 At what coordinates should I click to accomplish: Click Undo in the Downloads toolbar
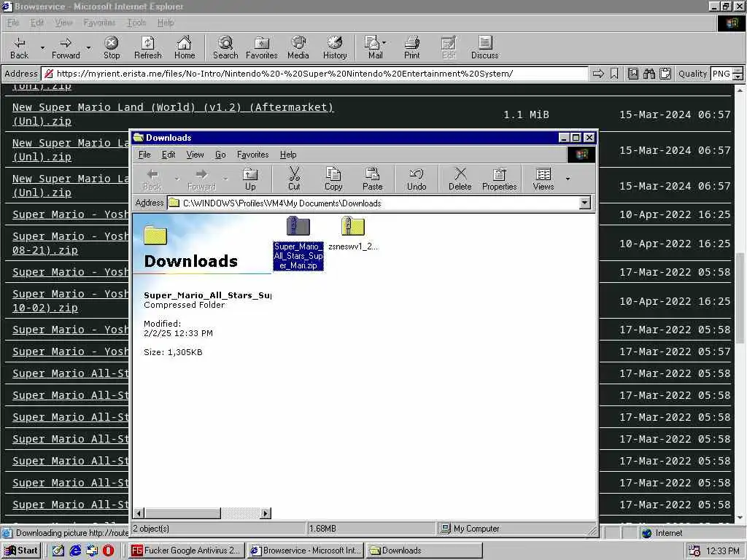coord(417,179)
